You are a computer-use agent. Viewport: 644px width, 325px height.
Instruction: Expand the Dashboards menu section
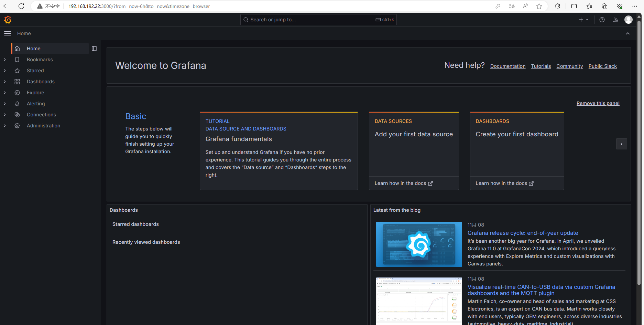click(x=5, y=82)
